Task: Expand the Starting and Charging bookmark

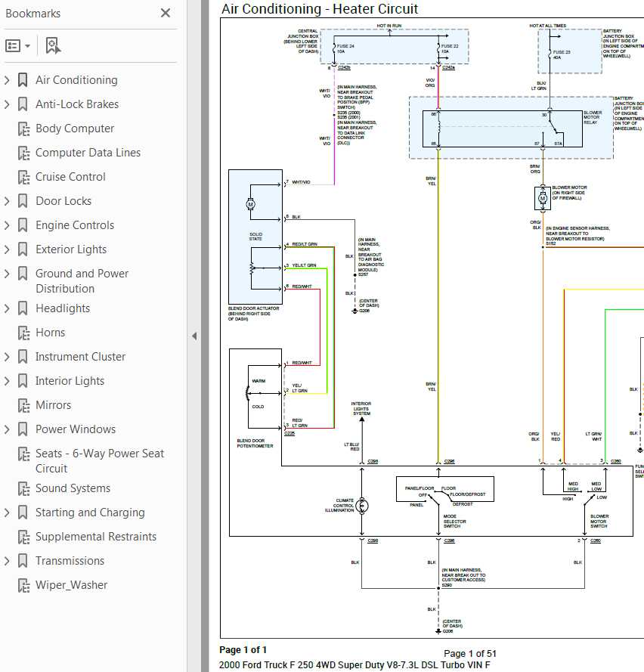Action: click(x=7, y=513)
